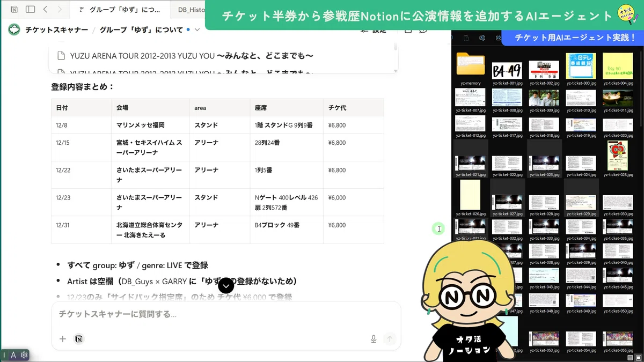644x362 pixels.
Task: Switch to the DB_Histo tab
Action: pyautogui.click(x=187, y=10)
